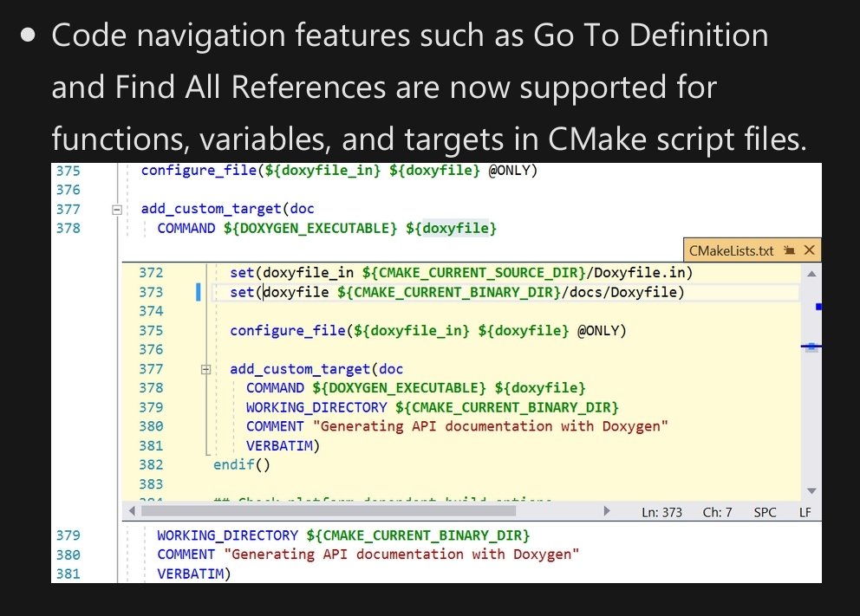Screen dimensions: 860x616
Task: Click outer editor line number 376
Action: (68, 190)
